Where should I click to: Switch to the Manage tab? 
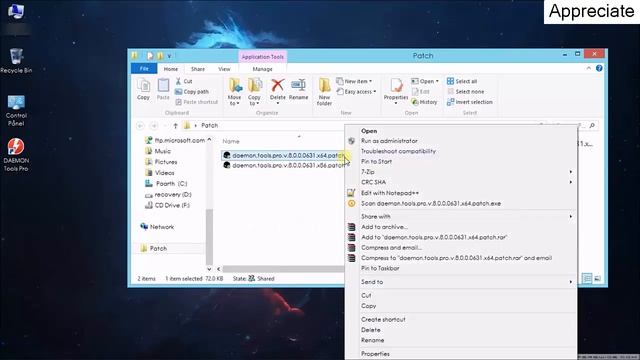(x=262, y=69)
